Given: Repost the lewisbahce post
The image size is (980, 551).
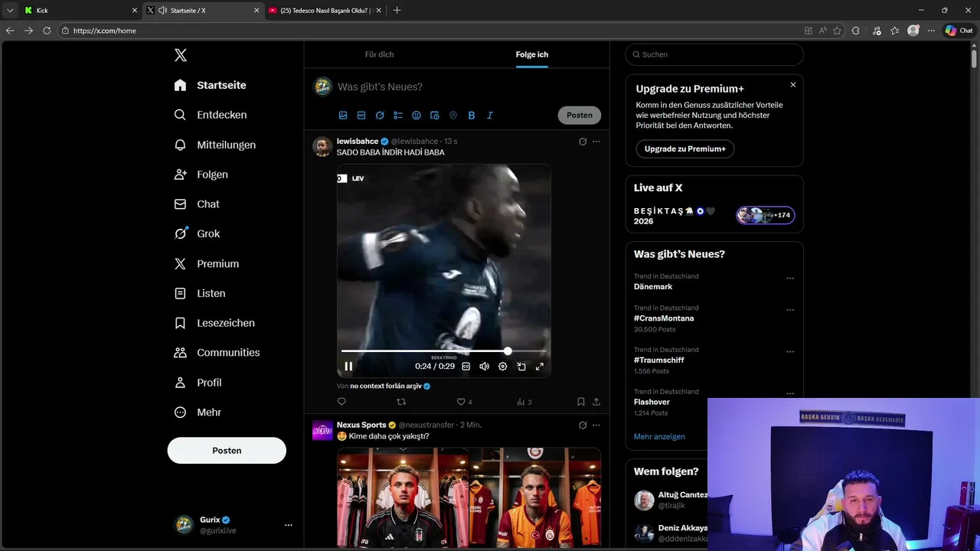Looking at the screenshot, I should pyautogui.click(x=401, y=402).
